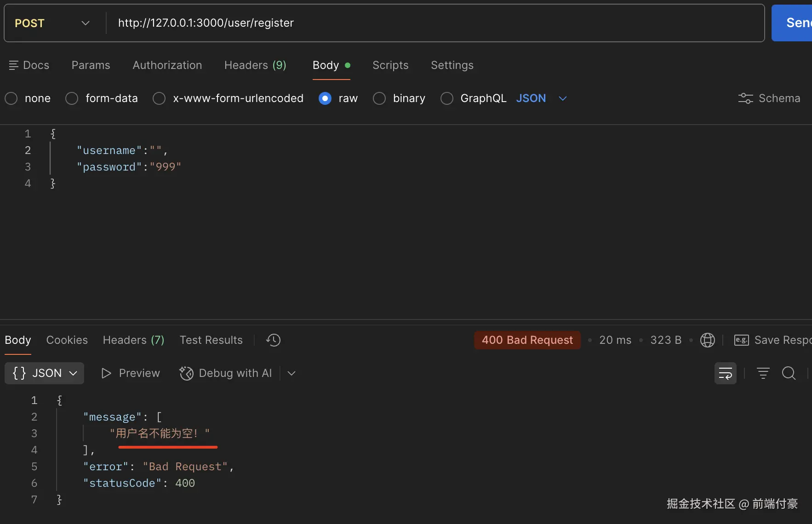Click the Preview response button
The image size is (812, 524).
pos(131,373)
